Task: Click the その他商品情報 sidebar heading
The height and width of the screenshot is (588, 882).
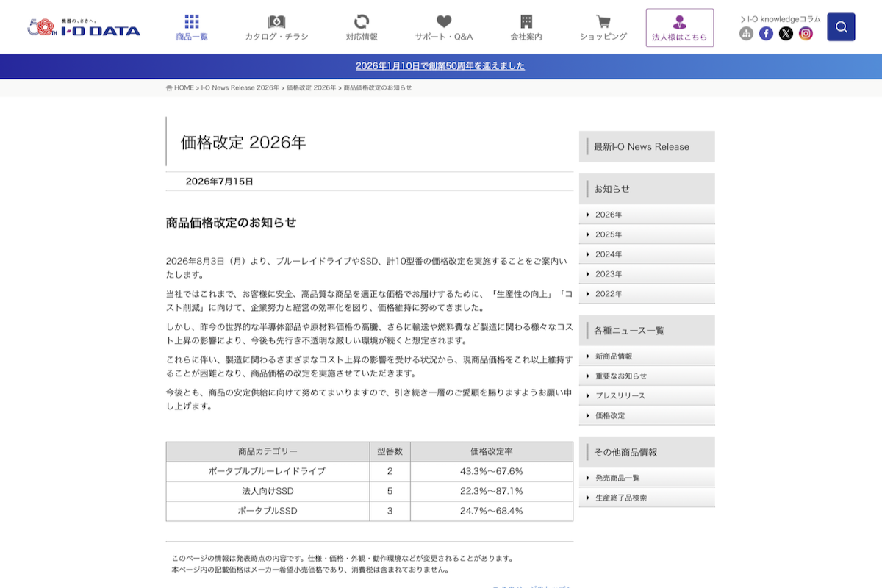Action: point(647,452)
